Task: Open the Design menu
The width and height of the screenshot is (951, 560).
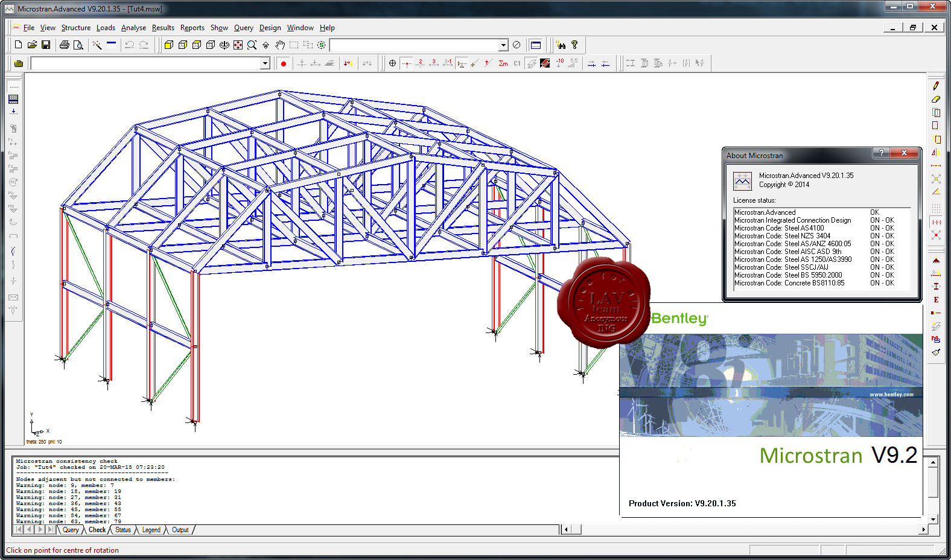Action: point(270,28)
